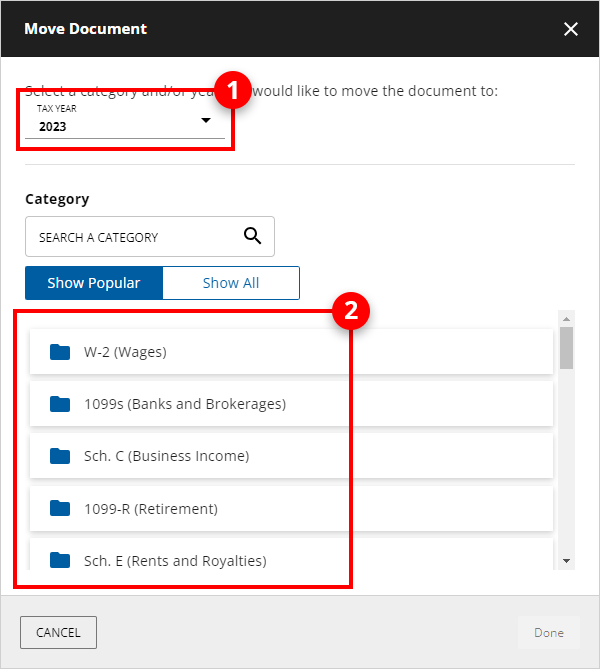Click the 1099s Banks and Brokerages folder icon
600x669 pixels.
[x=60, y=404]
